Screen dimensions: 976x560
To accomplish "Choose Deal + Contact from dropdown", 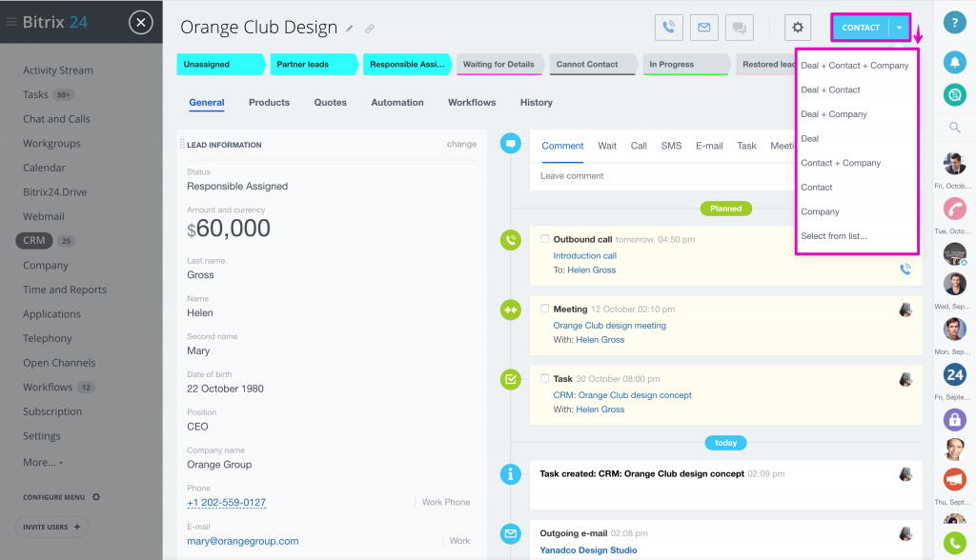I will tap(830, 90).
